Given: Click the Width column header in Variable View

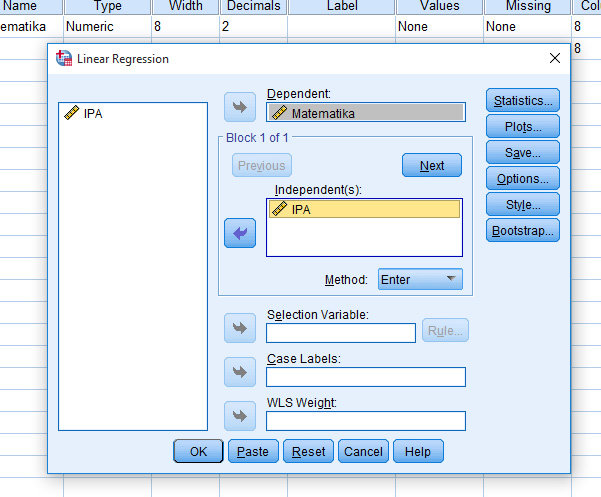Looking at the screenshot, I should point(186,6).
